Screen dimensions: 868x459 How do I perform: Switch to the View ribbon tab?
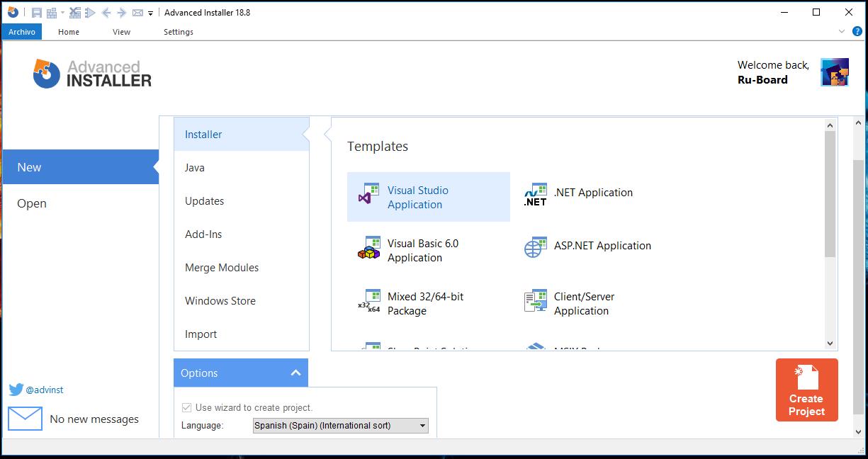tap(122, 32)
